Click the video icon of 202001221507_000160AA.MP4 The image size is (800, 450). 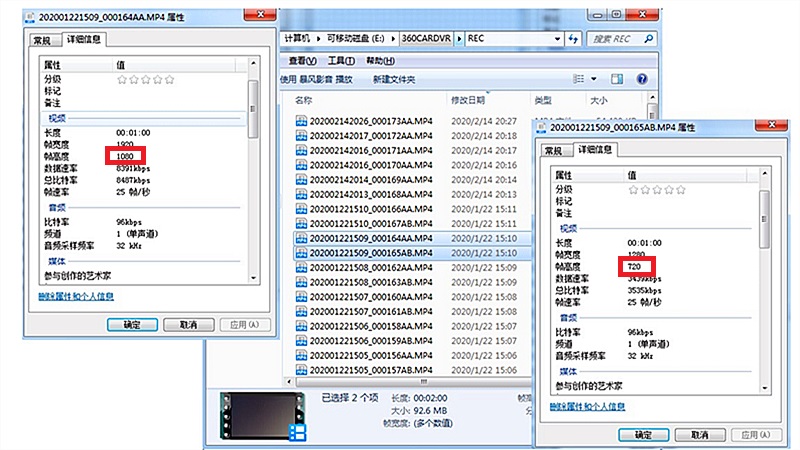(301, 296)
